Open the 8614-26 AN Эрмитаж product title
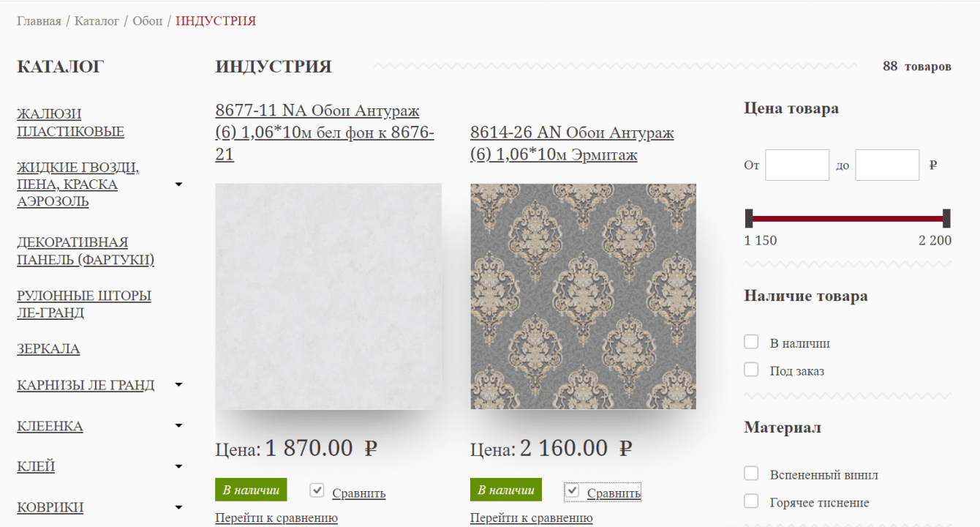 coord(572,144)
